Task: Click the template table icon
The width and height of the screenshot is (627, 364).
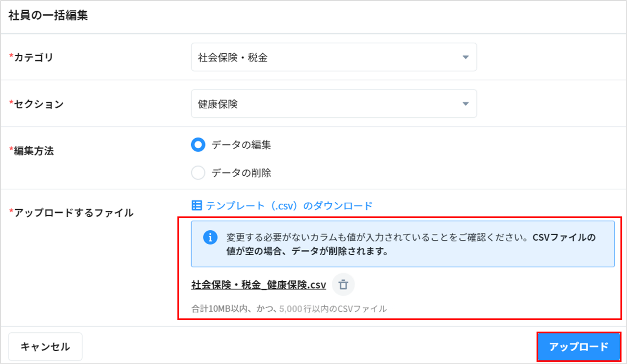Action: (197, 205)
